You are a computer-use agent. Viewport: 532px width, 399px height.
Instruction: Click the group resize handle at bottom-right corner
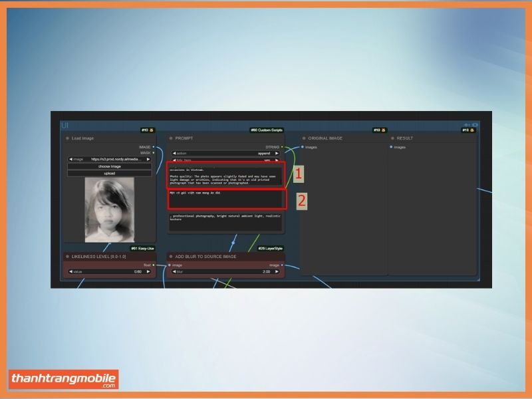(478, 279)
